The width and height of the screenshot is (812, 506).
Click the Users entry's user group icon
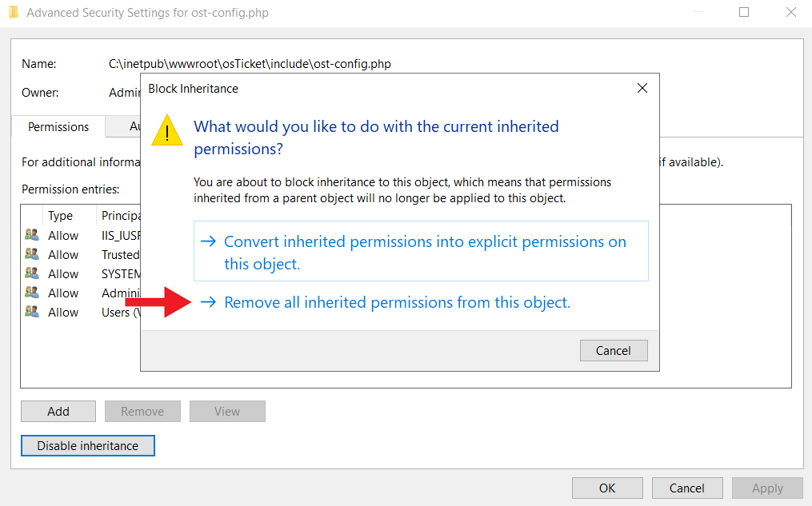coord(32,312)
